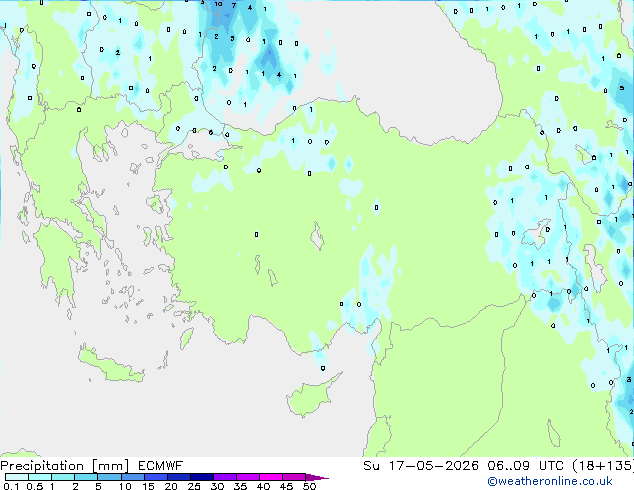The height and width of the screenshot is (490, 634).
Task: Click the 30–35 mm purple legend swatch
Action: pos(224,477)
